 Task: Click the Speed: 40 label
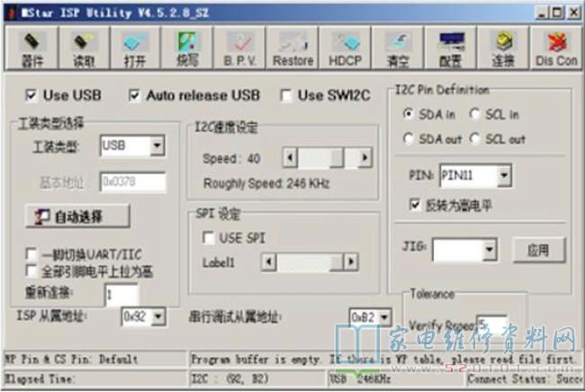tap(231, 159)
